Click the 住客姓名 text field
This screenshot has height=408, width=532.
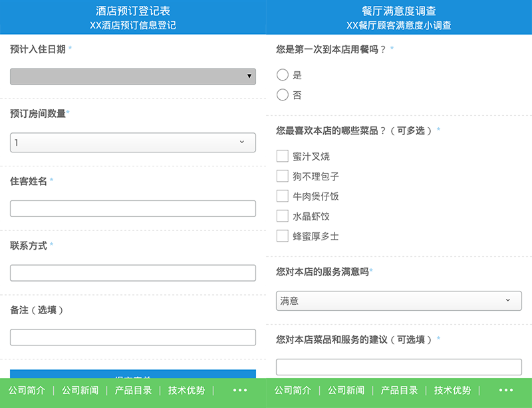click(x=133, y=208)
